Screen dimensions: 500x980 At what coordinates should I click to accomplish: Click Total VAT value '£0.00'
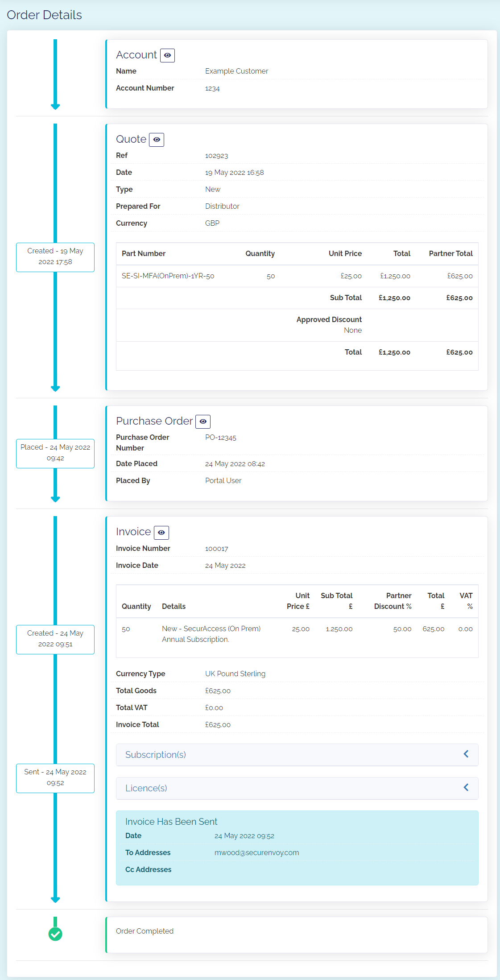214,708
